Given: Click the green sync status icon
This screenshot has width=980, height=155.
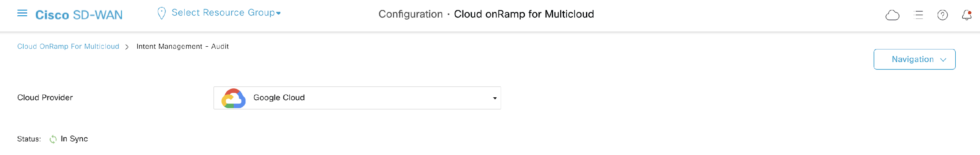Looking at the screenshot, I should pyautogui.click(x=53, y=139).
